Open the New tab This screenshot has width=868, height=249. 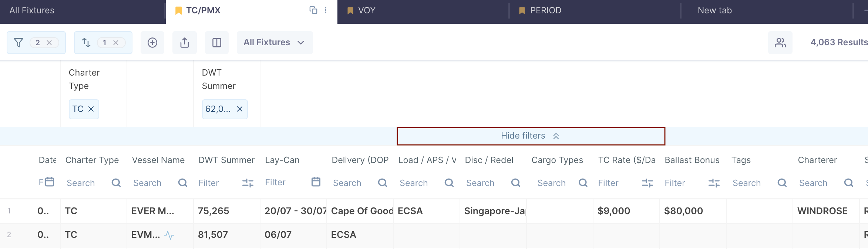pyautogui.click(x=714, y=10)
